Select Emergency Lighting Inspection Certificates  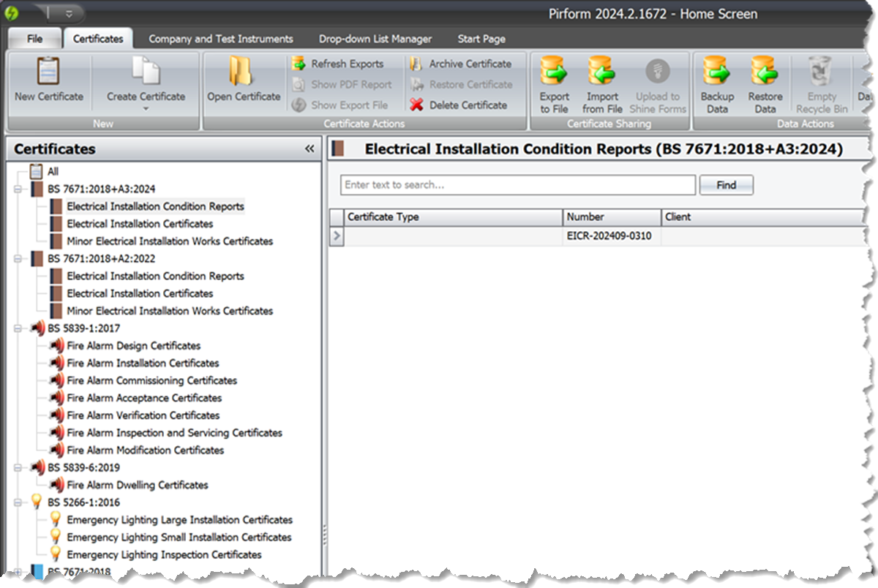click(x=164, y=554)
